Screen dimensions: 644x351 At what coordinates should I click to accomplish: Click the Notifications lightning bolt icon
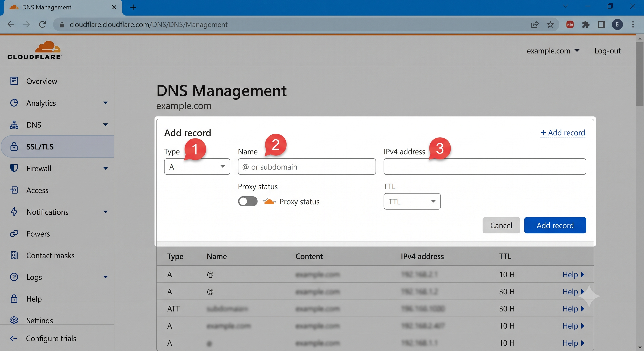(14, 212)
